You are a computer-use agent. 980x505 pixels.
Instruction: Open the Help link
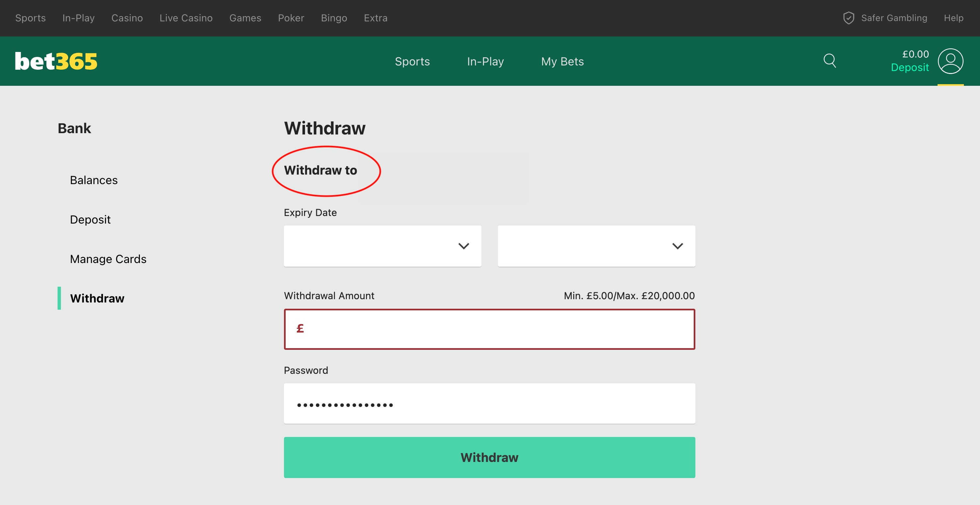tap(954, 18)
